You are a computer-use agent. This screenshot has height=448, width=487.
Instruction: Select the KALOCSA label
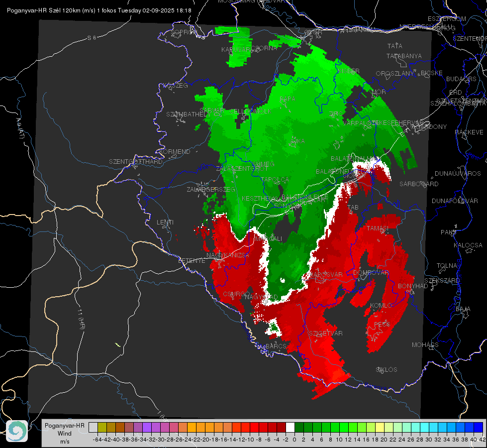click(468, 245)
